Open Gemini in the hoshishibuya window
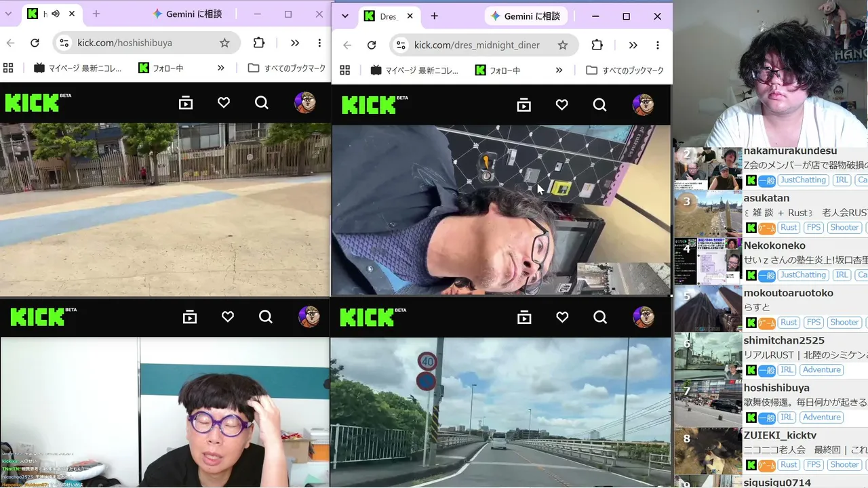Image resolution: width=868 pixels, height=488 pixels. click(x=188, y=14)
